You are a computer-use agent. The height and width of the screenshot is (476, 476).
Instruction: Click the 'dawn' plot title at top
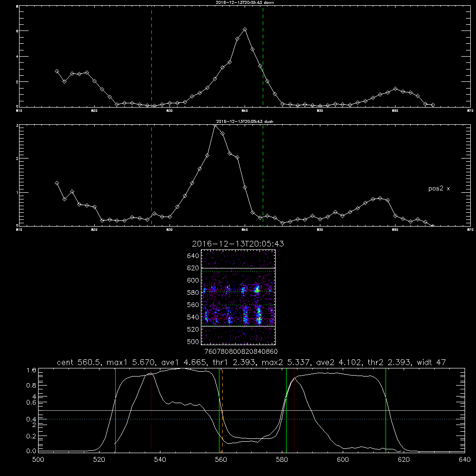(245, 2)
